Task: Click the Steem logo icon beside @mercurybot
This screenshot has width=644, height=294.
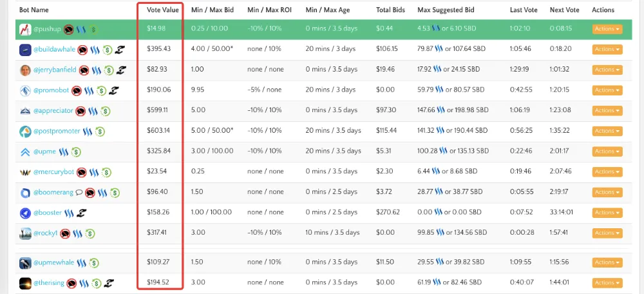Action: (94, 172)
